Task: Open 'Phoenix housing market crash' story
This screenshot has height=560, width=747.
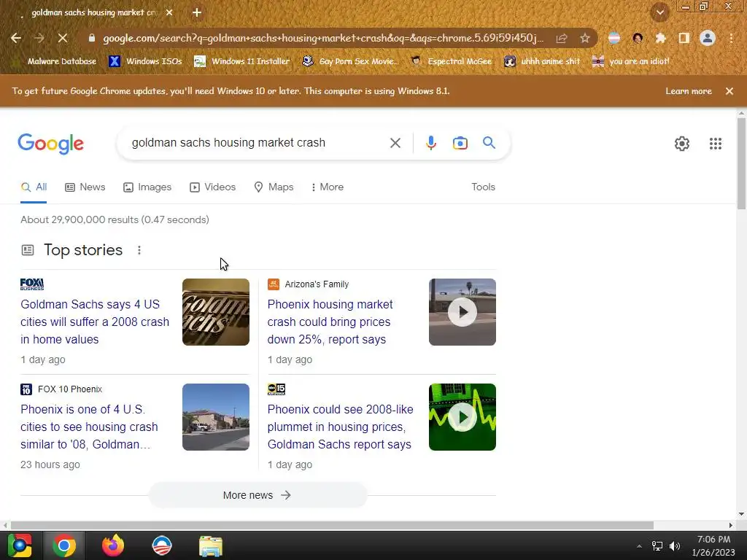Action: 330,322
